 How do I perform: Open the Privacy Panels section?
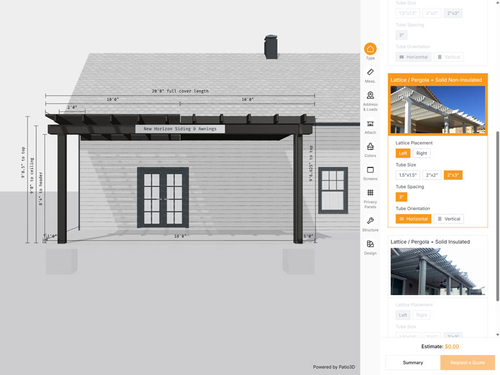point(370,199)
